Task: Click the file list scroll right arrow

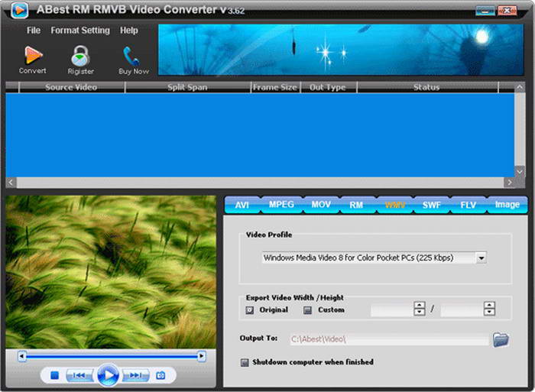Action: coord(510,183)
